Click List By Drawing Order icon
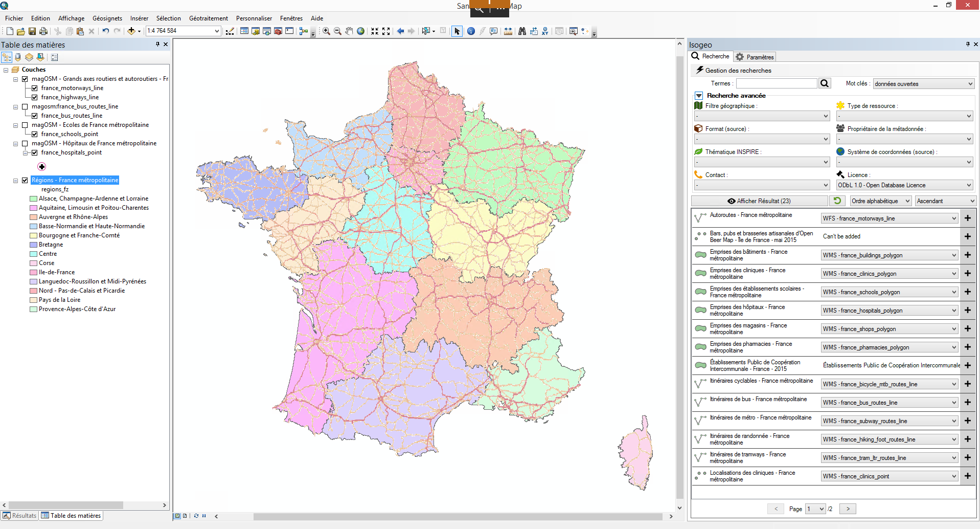Screen dimensions: 980x529 7,57
